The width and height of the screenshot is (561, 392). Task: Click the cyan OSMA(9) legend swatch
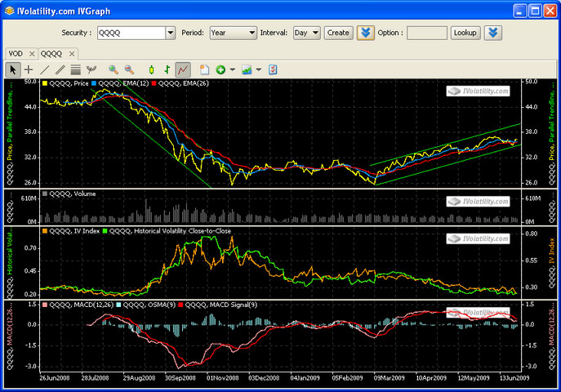[118, 305]
